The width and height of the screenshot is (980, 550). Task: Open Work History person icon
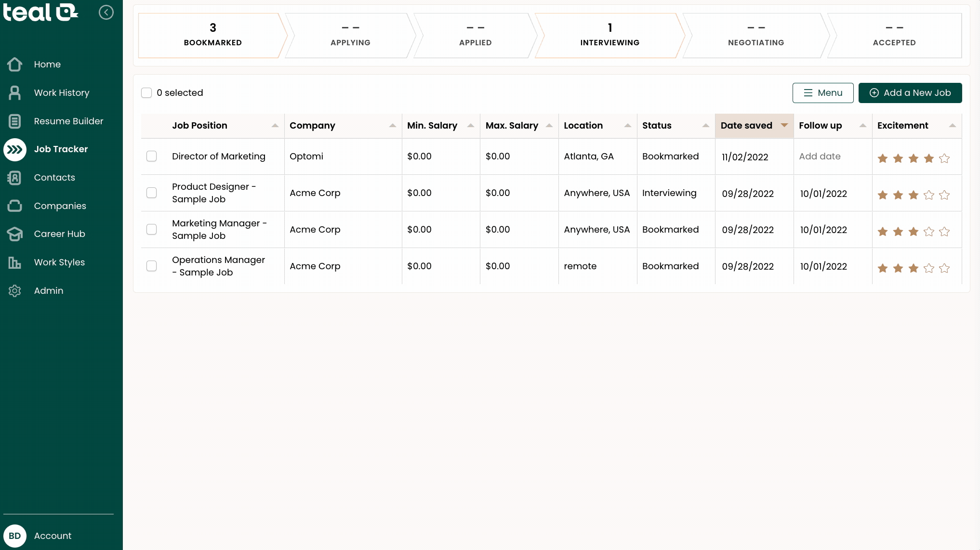click(14, 93)
